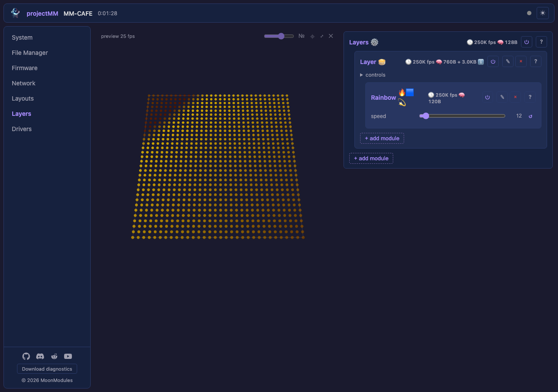Click the info icon beside 3.0KB
Screen dimensions: 558x392
[x=481, y=62]
